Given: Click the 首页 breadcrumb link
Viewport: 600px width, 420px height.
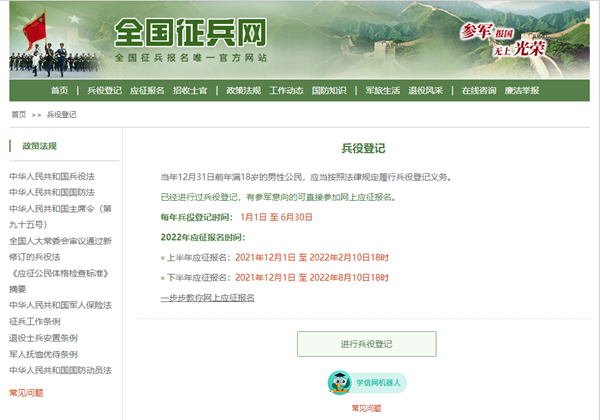Looking at the screenshot, I should tap(19, 115).
